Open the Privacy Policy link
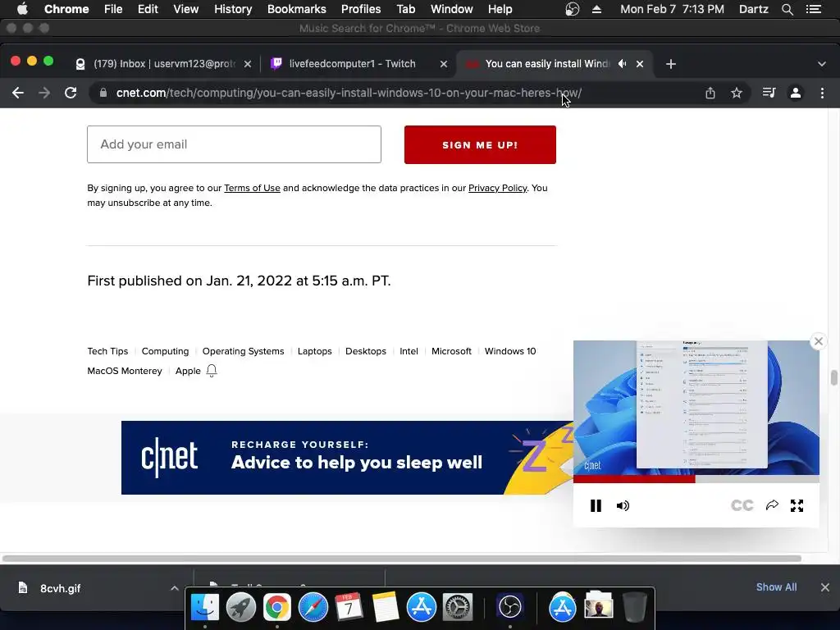 pos(498,188)
